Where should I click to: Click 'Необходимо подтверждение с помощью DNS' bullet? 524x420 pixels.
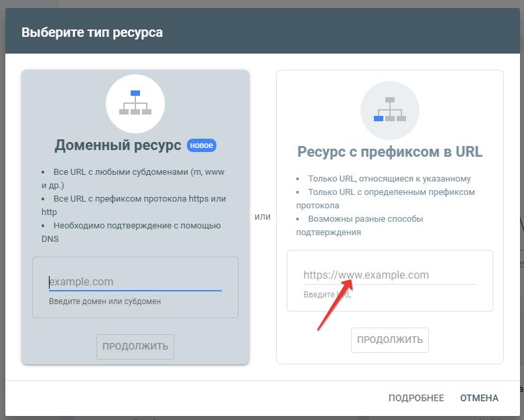(131, 232)
